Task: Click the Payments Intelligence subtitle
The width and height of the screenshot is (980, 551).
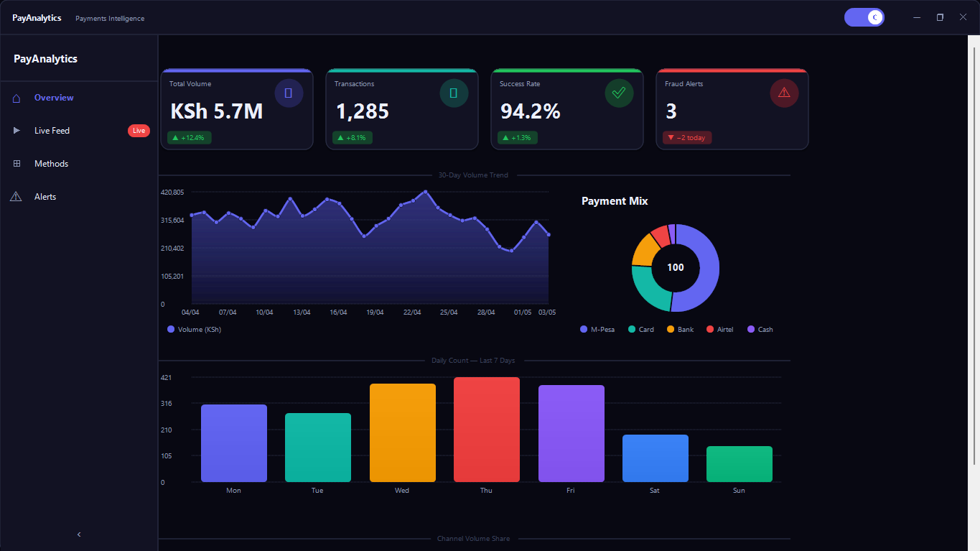Action: coord(110,18)
